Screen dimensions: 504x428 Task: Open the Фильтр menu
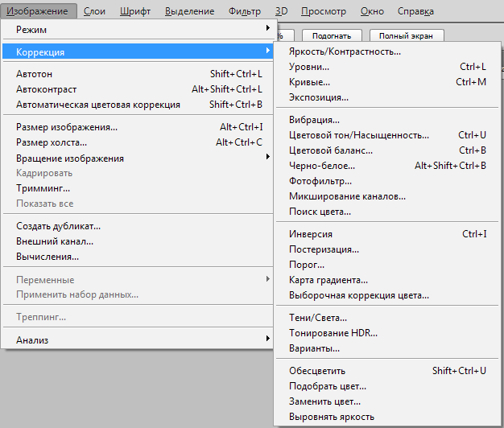click(x=245, y=11)
